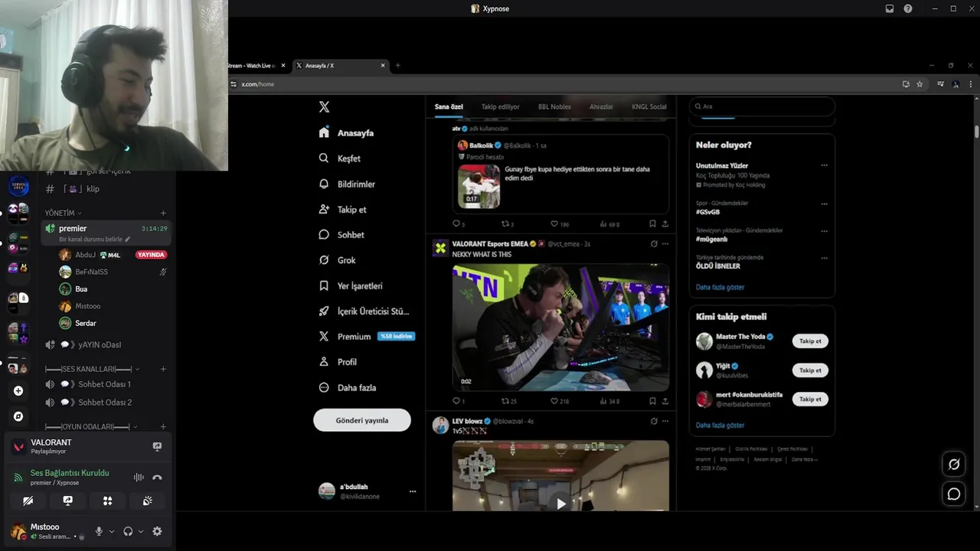Disconnect from Discord voice channel
Screen dimensions: 980x551
pos(157,478)
